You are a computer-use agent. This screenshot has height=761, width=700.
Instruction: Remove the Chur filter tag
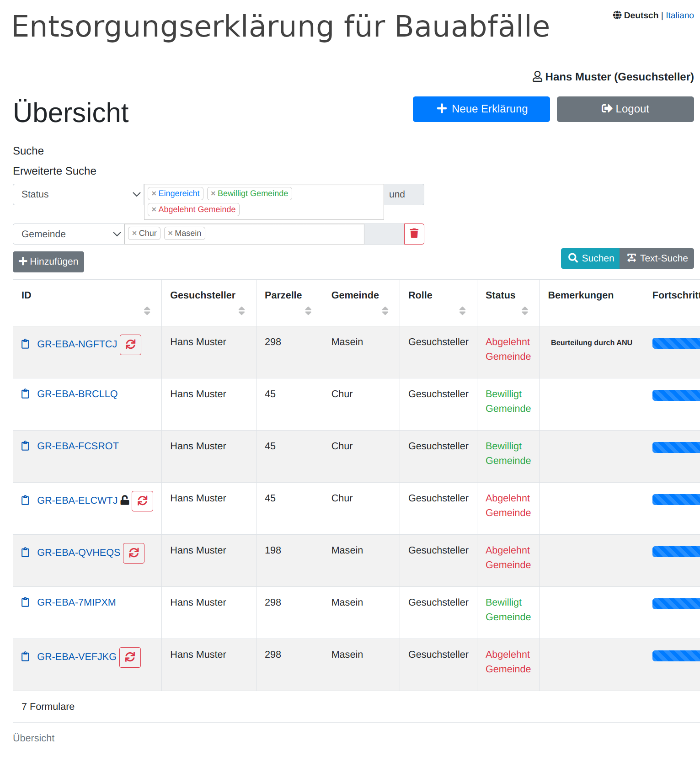(134, 234)
